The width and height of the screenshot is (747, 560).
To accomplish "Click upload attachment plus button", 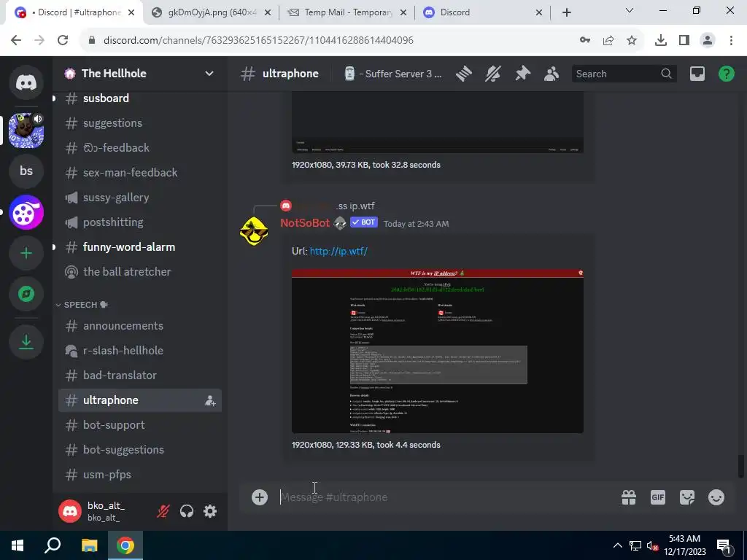I will (x=260, y=497).
